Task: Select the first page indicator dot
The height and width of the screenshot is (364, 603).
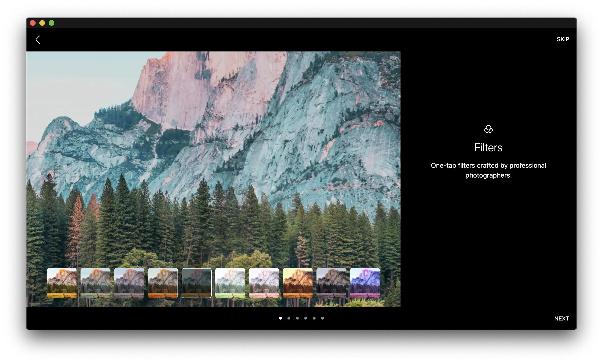Action: [280, 318]
